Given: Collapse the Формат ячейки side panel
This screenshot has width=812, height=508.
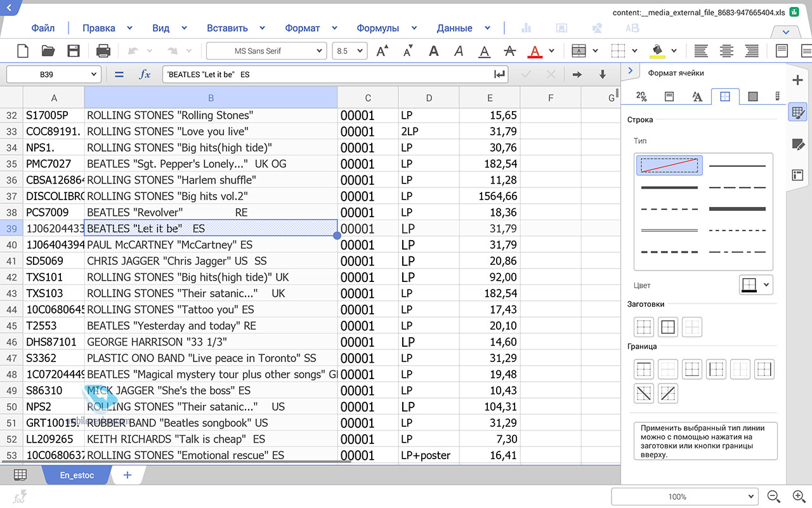Looking at the screenshot, I should [x=630, y=71].
